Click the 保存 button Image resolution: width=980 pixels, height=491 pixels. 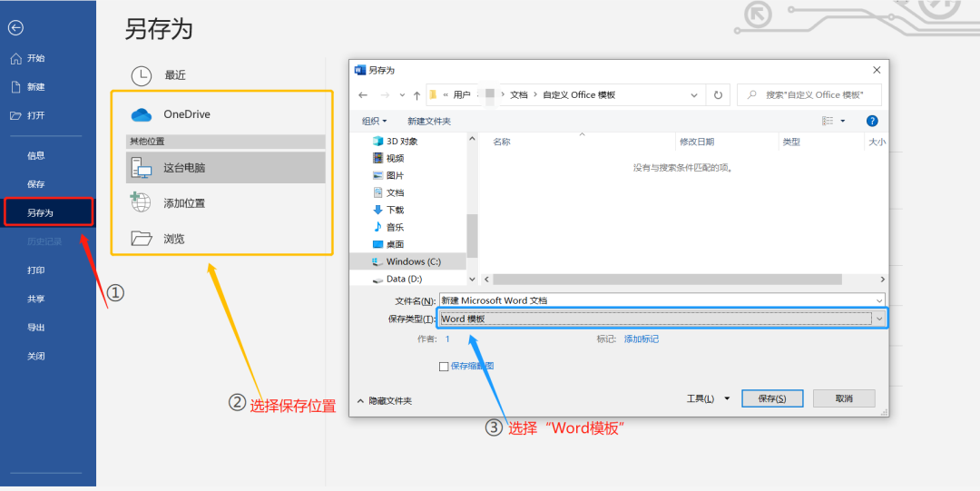coord(772,398)
